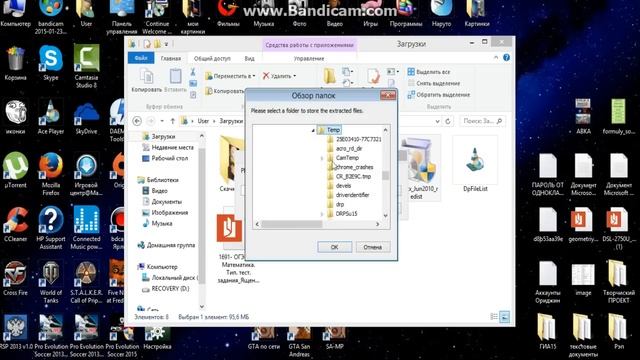This screenshot has width=640, height=360.
Task: Click Снять выделение in the ribbon
Action: pos(433,83)
